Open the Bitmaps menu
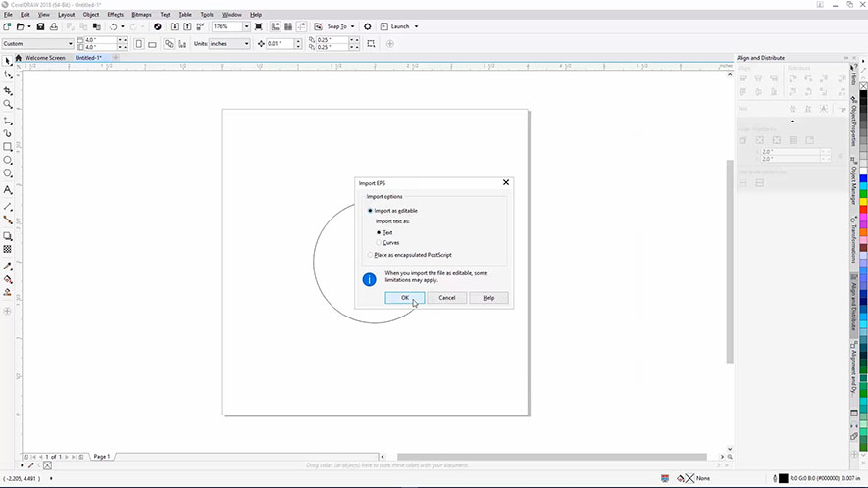The height and width of the screenshot is (488, 868). pos(141,15)
